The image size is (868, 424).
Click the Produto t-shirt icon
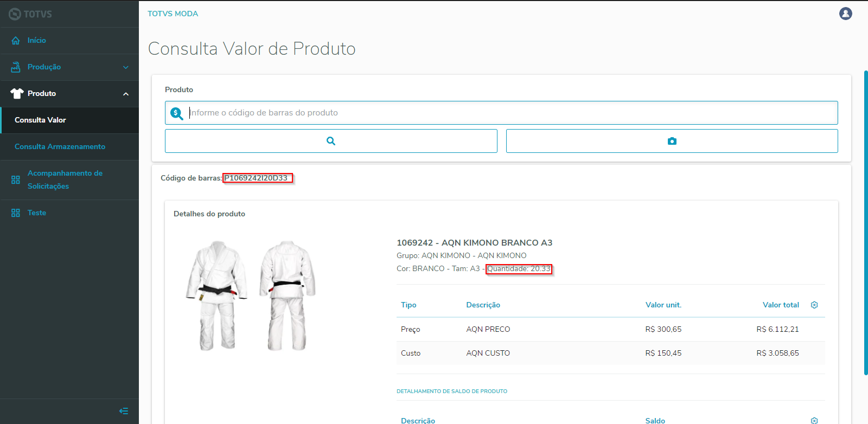17,94
